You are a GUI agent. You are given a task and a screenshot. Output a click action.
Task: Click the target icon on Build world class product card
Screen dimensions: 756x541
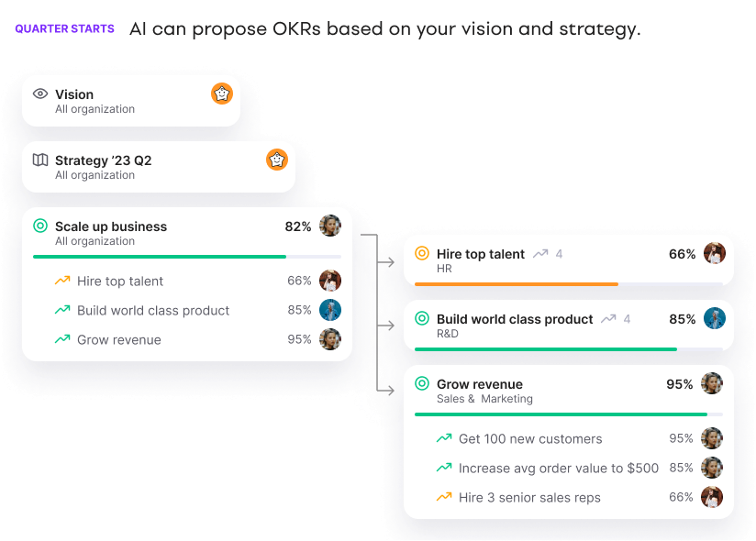(422, 318)
